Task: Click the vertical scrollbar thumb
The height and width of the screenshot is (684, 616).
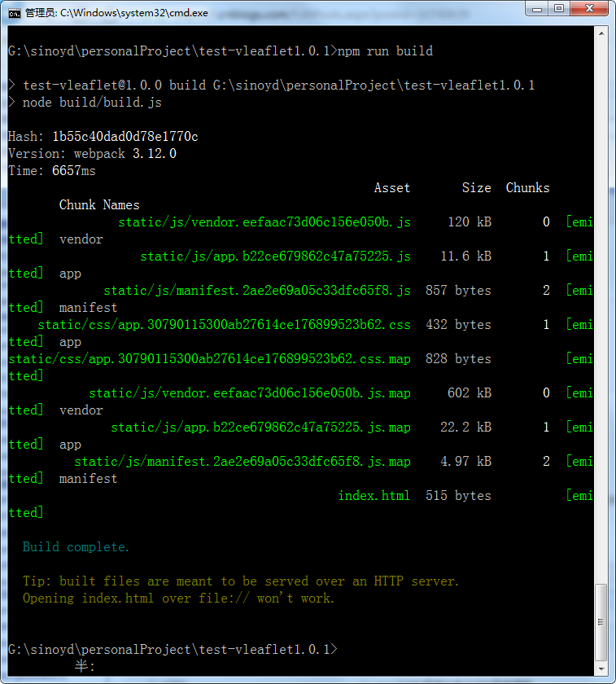Action: (601, 622)
